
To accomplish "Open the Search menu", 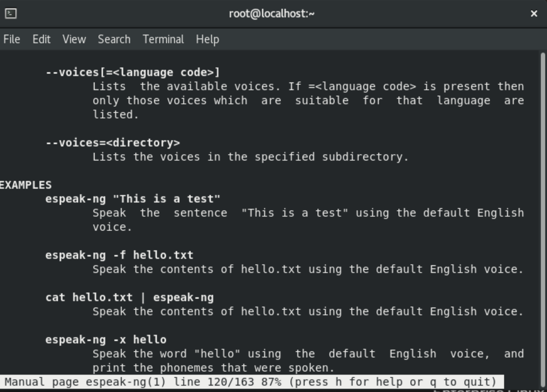I will (x=114, y=39).
